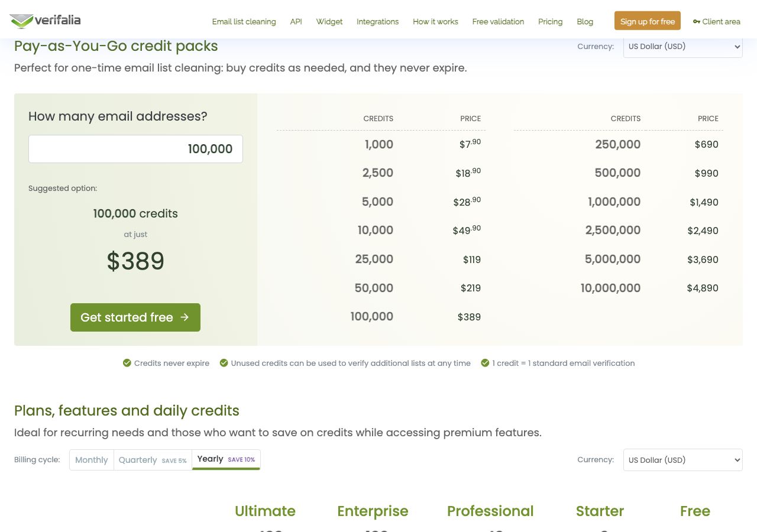Open the Email list cleaning menu
The height and width of the screenshot is (532, 757).
244,21
